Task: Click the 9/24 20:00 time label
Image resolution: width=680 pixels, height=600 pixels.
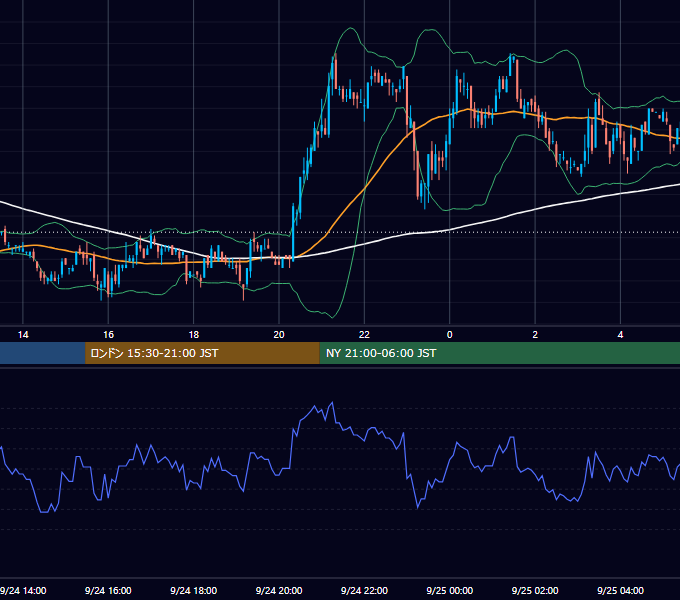Action: (279, 590)
